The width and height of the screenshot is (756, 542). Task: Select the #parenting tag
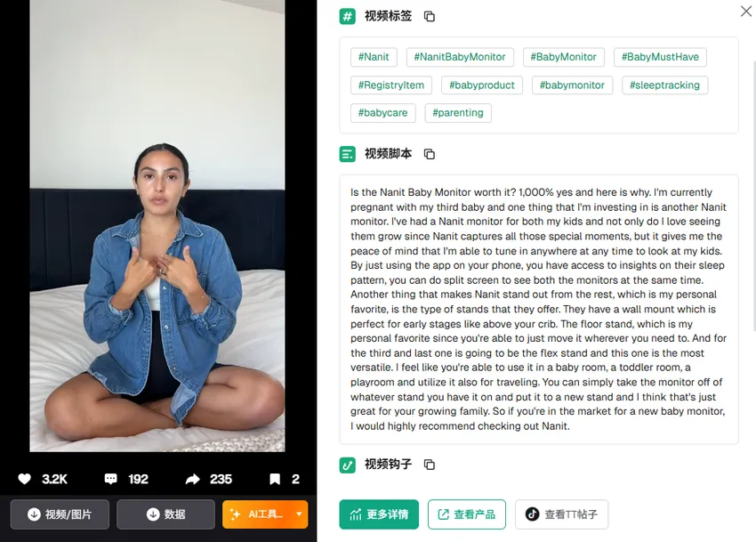tap(458, 113)
